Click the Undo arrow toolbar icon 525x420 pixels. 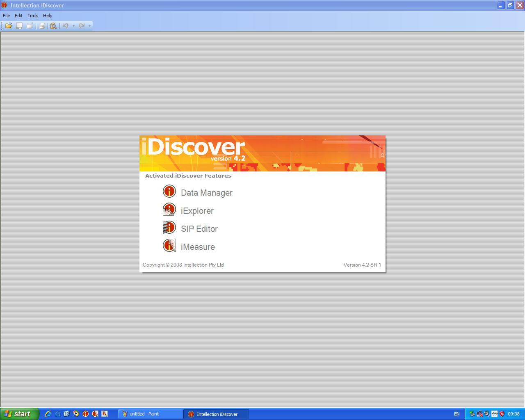tap(65, 26)
